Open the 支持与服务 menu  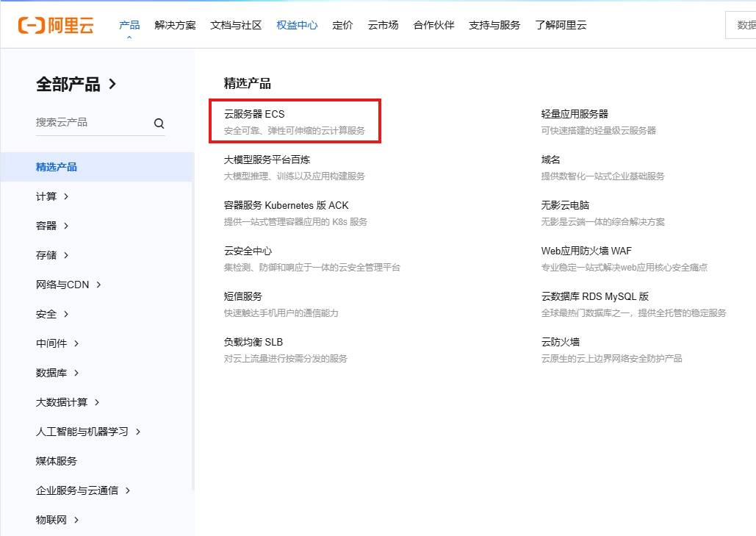click(494, 25)
